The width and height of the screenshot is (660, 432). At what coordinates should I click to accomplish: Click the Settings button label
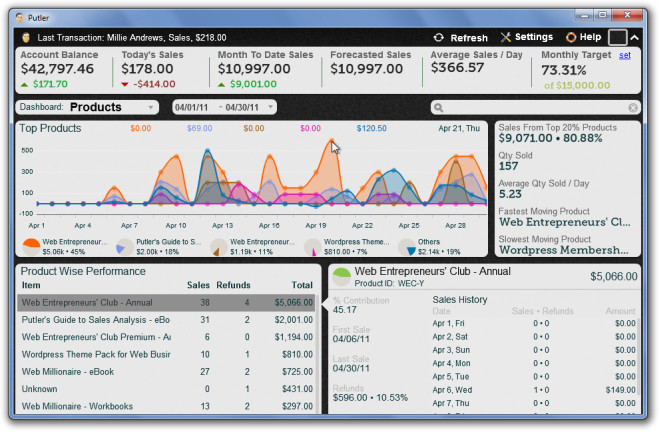tap(534, 37)
